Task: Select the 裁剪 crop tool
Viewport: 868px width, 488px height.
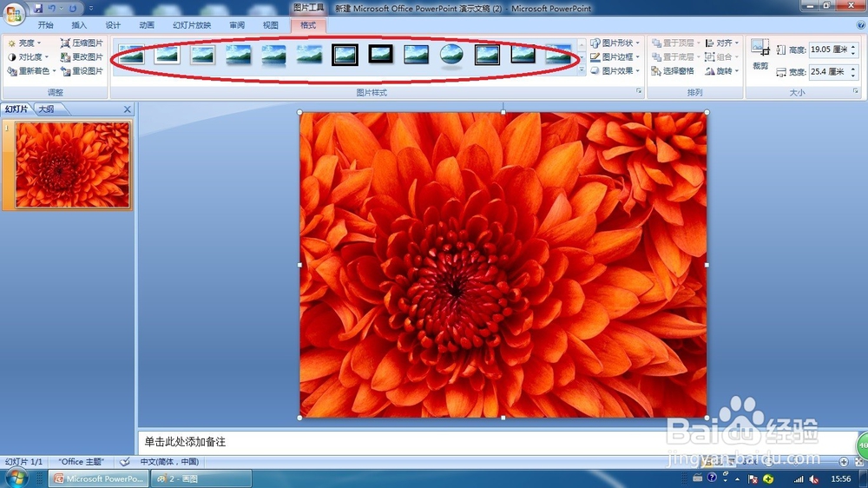Action: click(760, 55)
